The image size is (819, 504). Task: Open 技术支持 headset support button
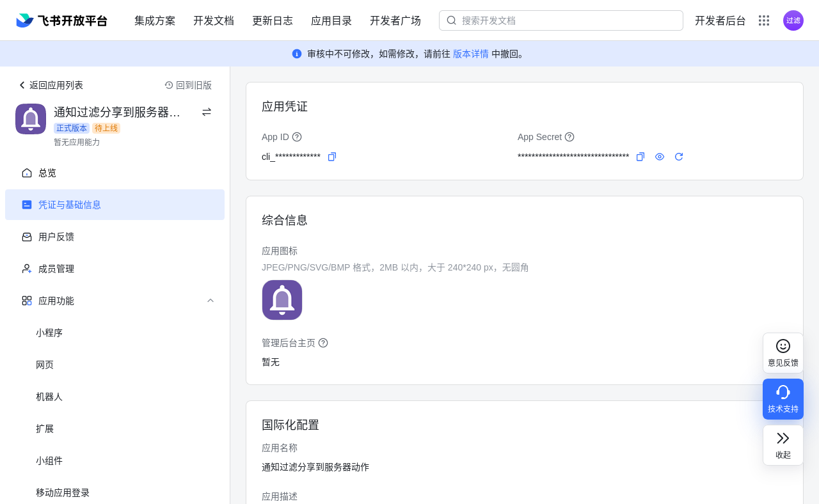point(783,399)
